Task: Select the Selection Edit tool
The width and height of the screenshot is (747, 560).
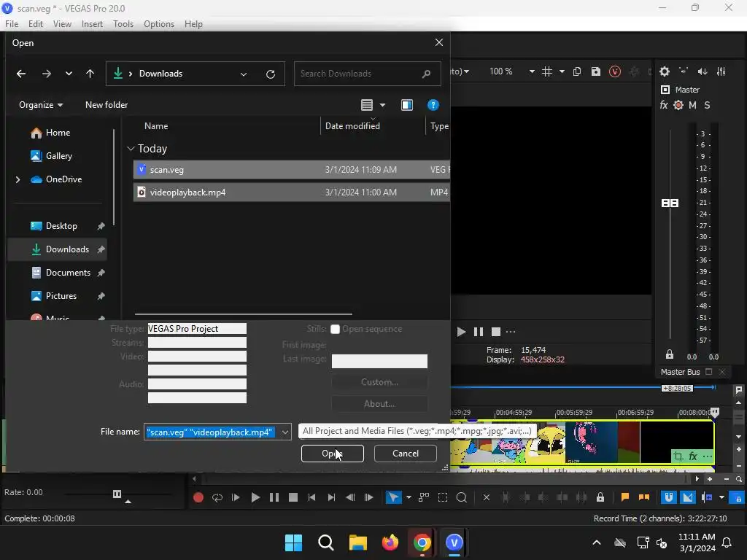Action: [443, 497]
